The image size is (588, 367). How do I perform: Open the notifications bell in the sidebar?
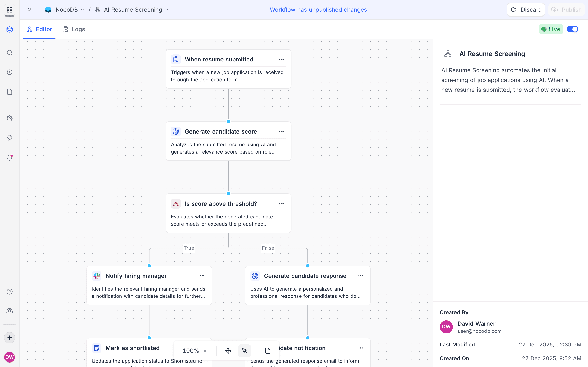click(9, 158)
